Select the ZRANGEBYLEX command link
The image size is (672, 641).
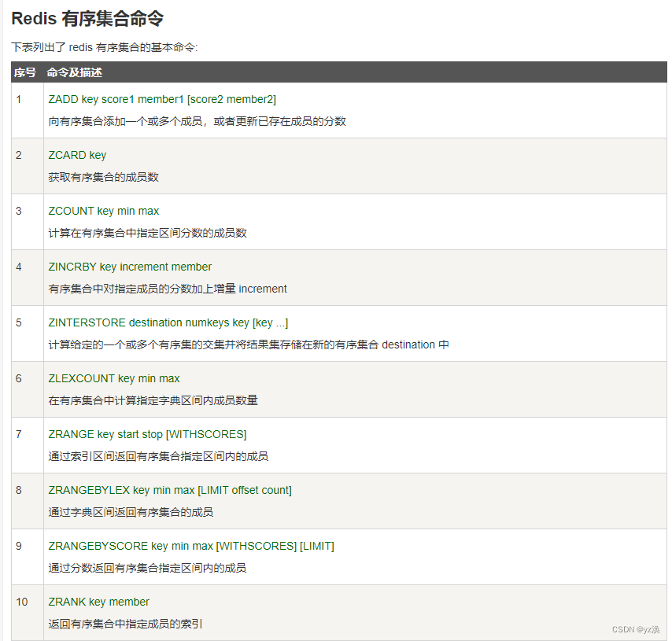[171, 490]
